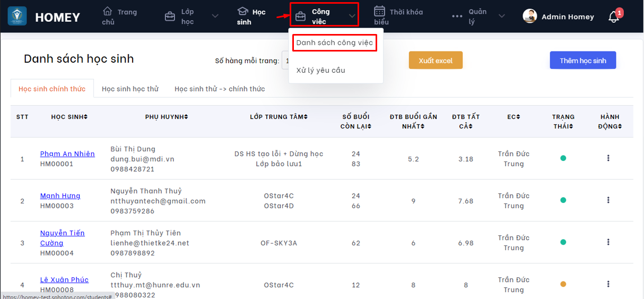644x299 pixels.
Task: Click green status dot for Phạm An Nhiên
Action: (563, 158)
